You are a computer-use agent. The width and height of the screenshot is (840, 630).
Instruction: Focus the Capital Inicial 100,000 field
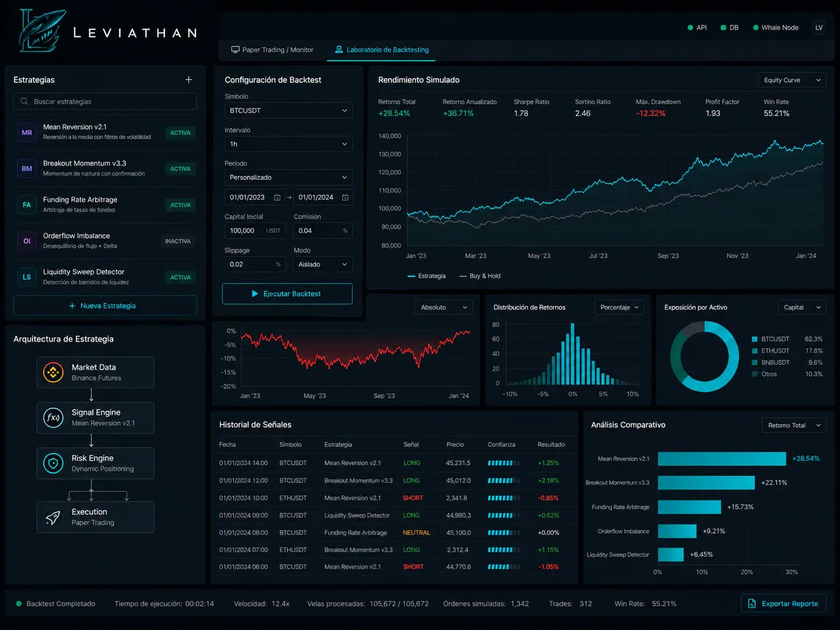click(255, 231)
